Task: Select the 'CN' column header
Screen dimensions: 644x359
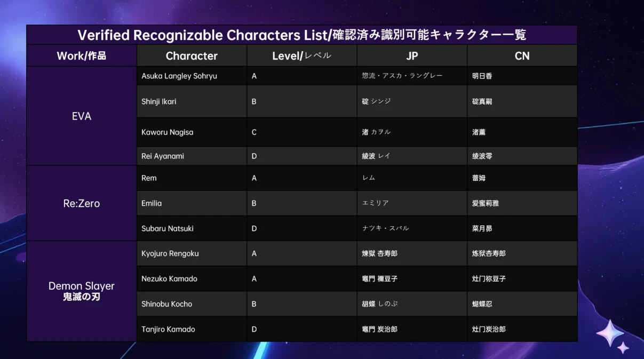Action: point(522,56)
